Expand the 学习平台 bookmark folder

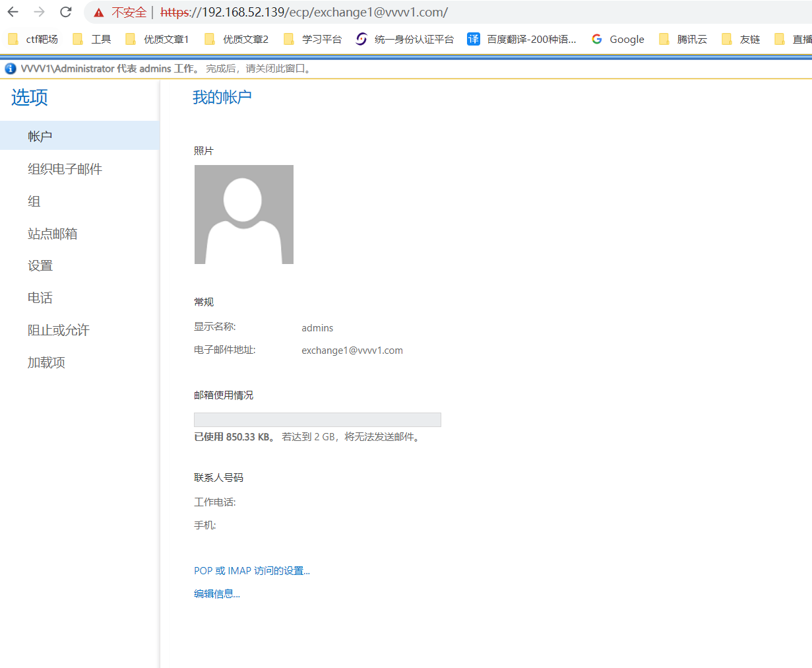point(313,39)
